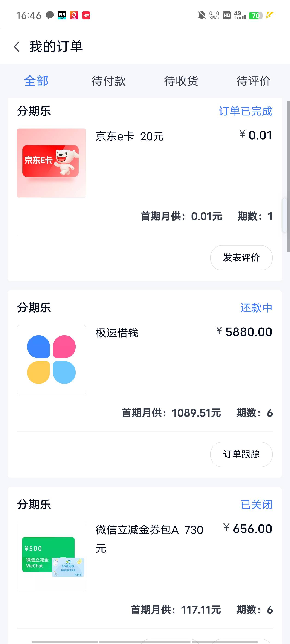This screenshot has height=644, width=290.
Task: Switch to the 待付款 tab
Action: tap(109, 81)
